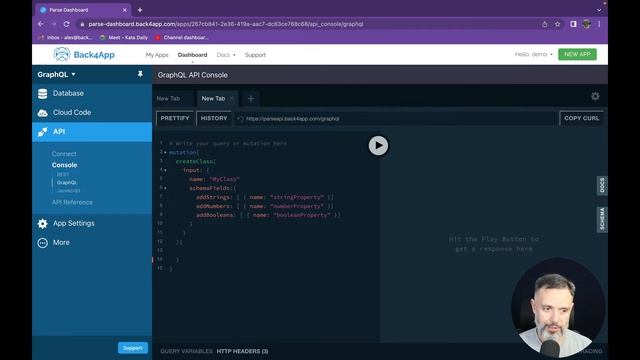Open browser profile avatar
The image size is (640, 360).
click(587, 24)
